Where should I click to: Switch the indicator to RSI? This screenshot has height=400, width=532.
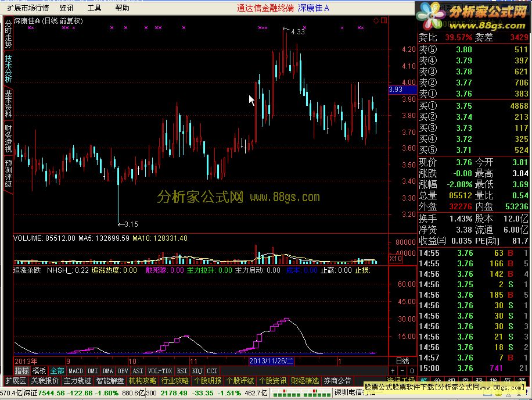tap(182, 371)
